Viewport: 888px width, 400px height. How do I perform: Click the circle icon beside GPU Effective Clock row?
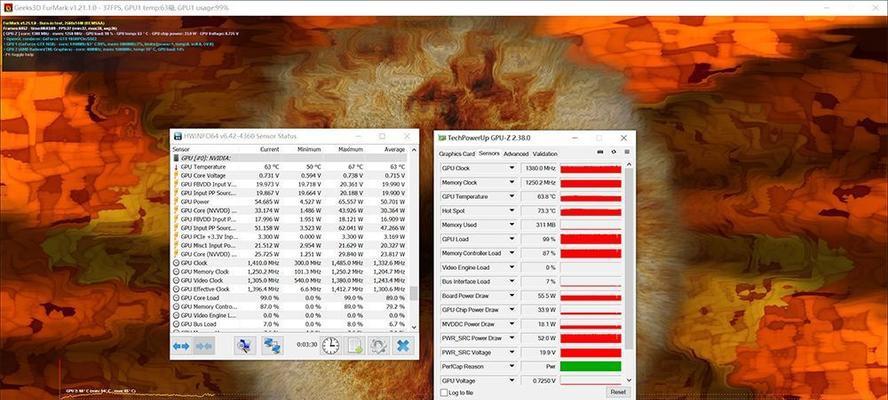click(176, 289)
